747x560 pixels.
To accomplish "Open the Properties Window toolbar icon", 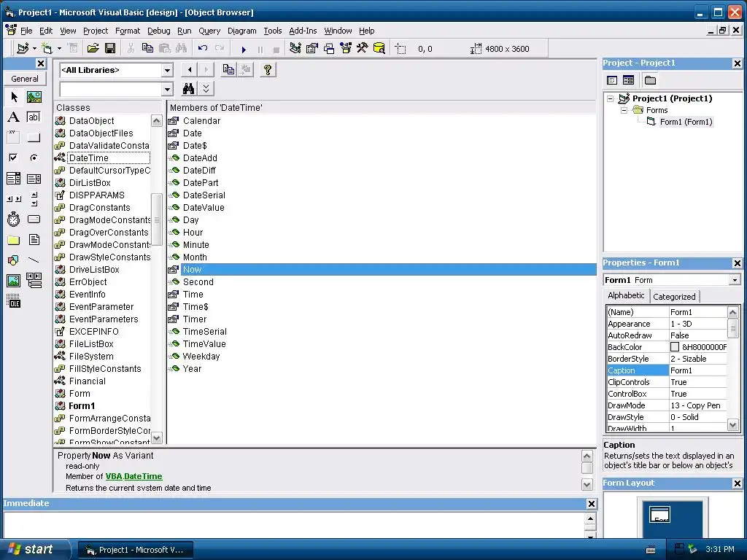I will pos(312,48).
